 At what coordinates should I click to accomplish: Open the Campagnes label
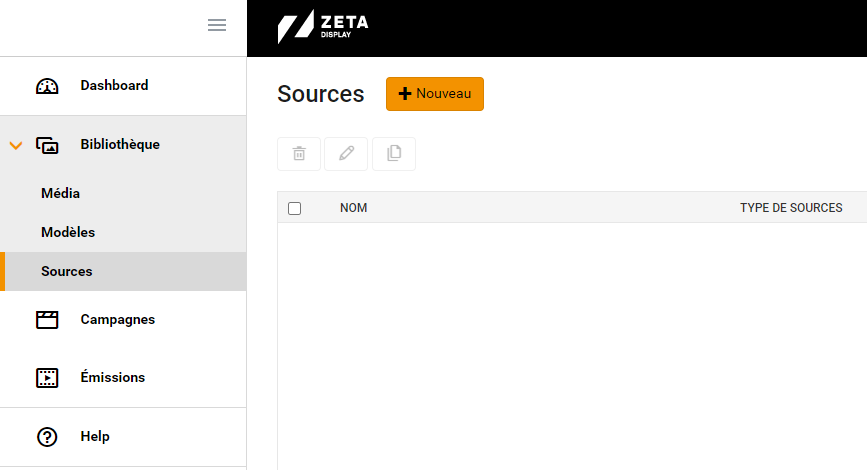(118, 320)
